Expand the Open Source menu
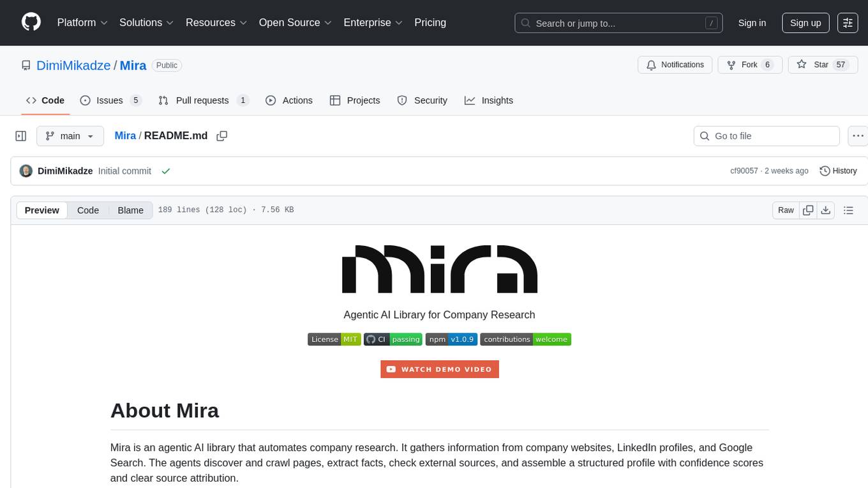868x488 pixels. [x=296, y=22]
